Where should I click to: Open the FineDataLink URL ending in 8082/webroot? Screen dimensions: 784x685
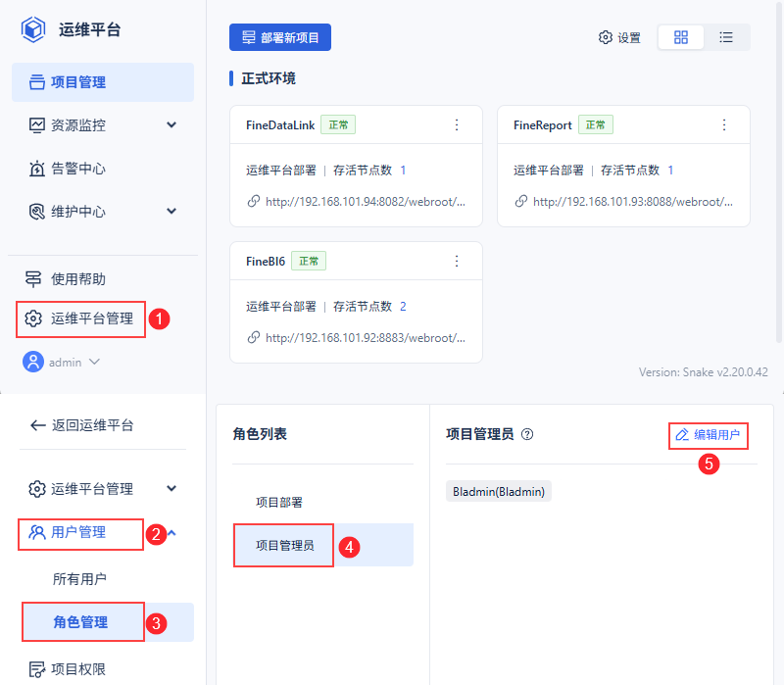pos(366,202)
